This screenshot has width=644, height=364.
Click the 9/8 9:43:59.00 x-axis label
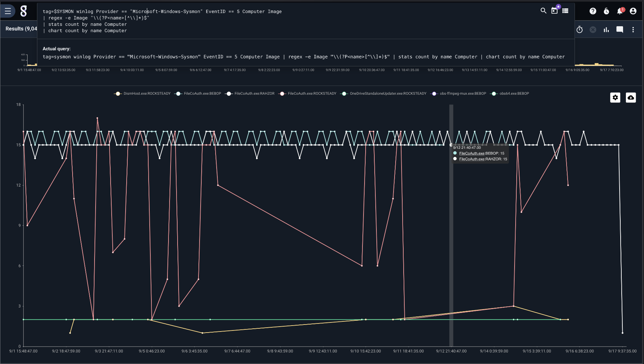pos(280,351)
